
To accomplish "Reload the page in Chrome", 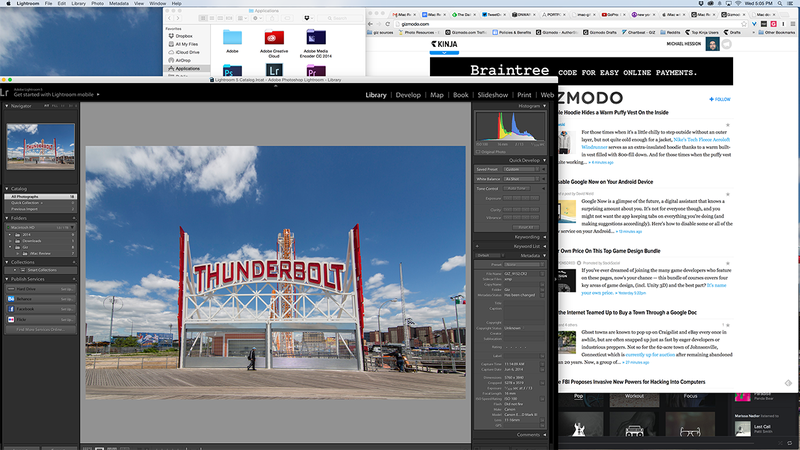I will 388,24.
